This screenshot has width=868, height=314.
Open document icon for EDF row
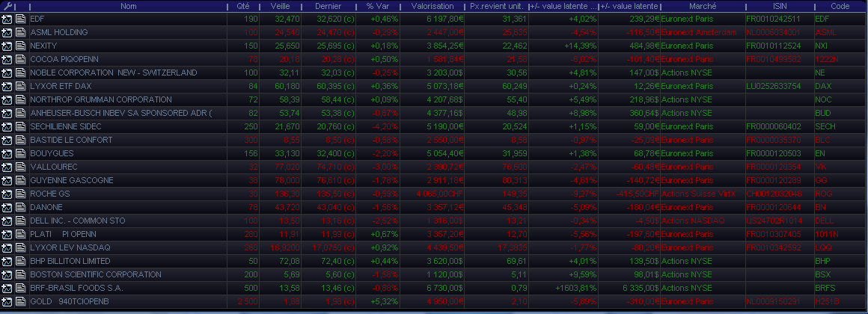point(21,19)
